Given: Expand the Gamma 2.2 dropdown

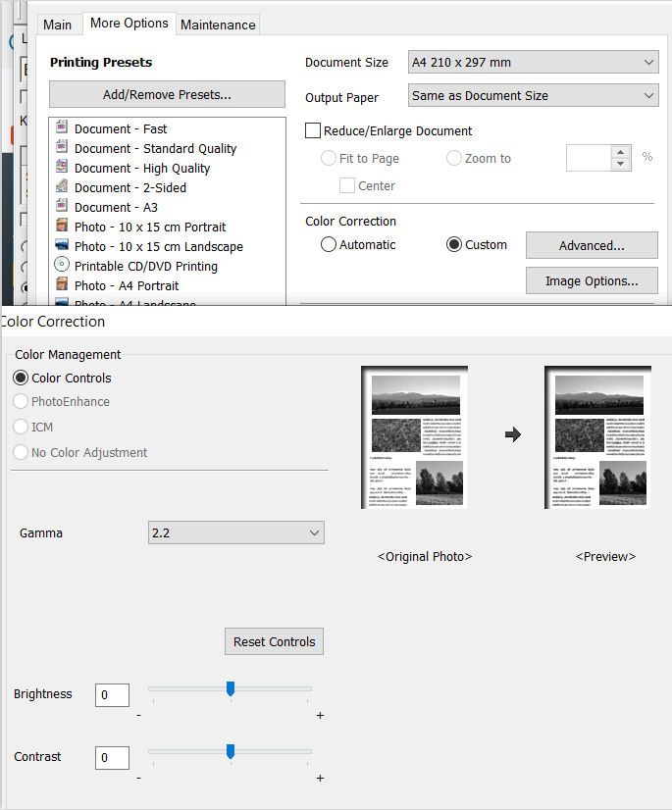Looking at the screenshot, I should coord(235,532).
